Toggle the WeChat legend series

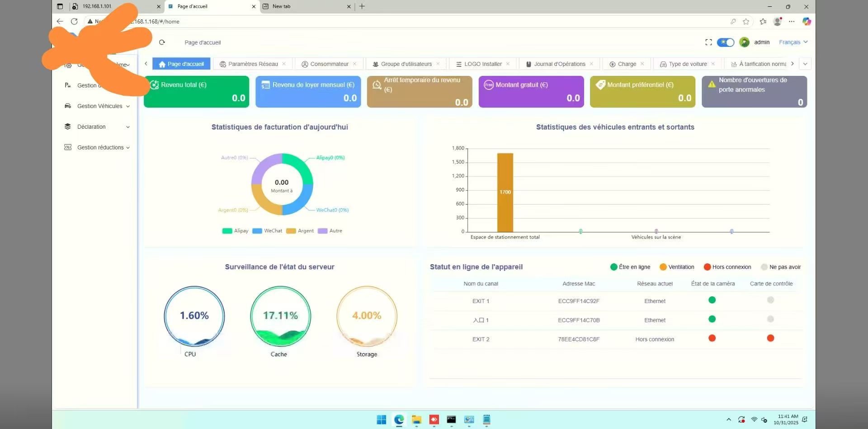(x=267, y=231)
